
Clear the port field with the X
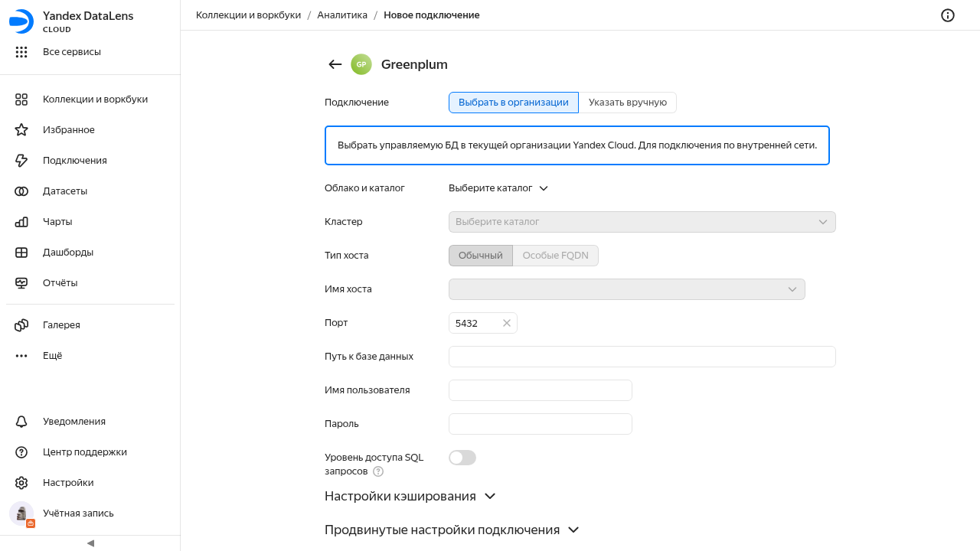507,323
